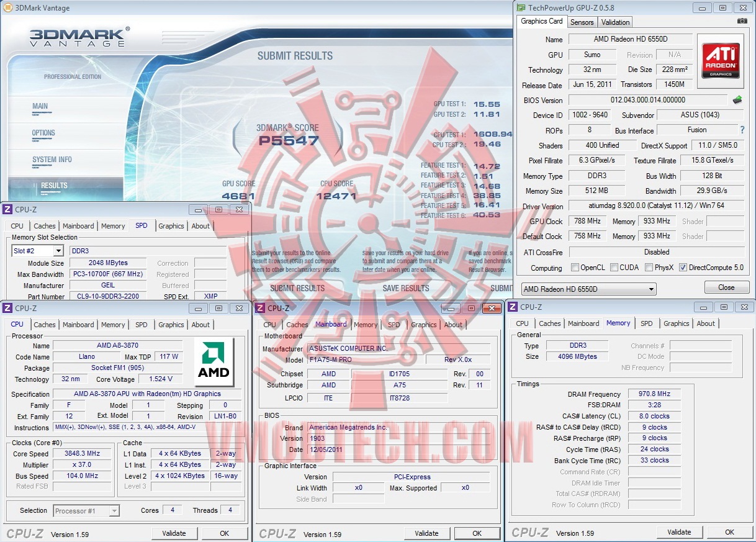Switch to the Validation tab in GPU-Z
The height and width of the screenshot is (542, 756).
(615, 22)
